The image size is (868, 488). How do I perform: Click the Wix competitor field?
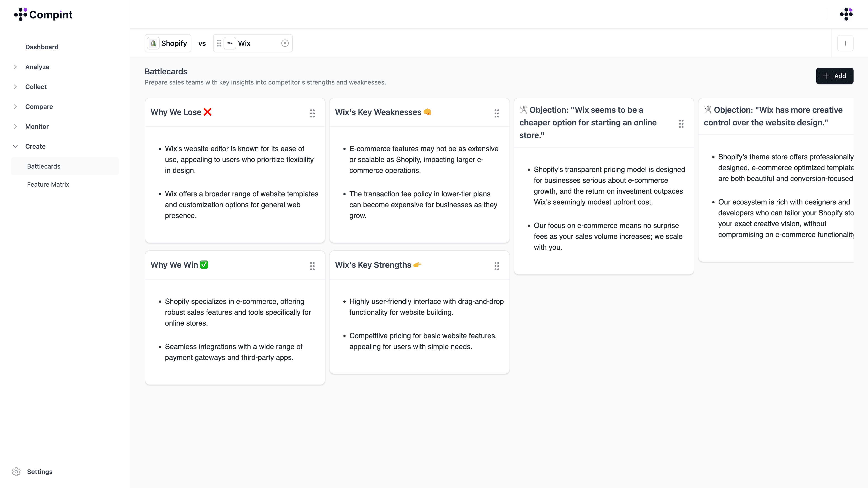coord(253,43)
